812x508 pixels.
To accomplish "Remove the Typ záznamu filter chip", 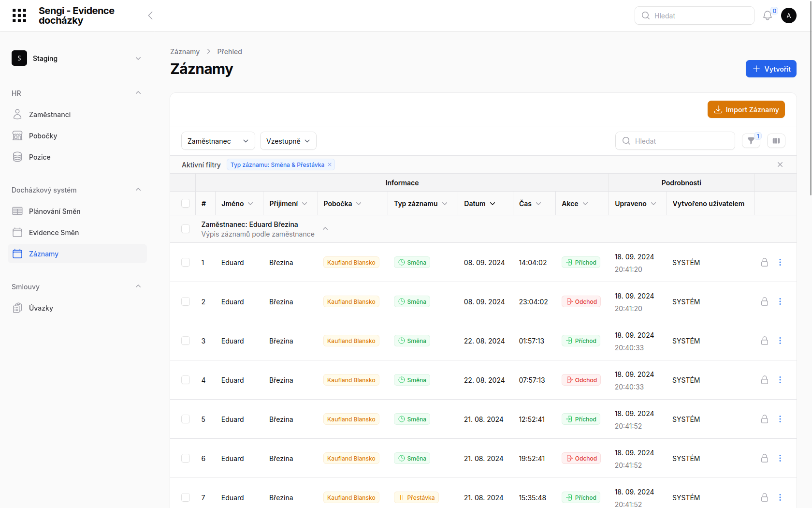I will tap(330, 164).
